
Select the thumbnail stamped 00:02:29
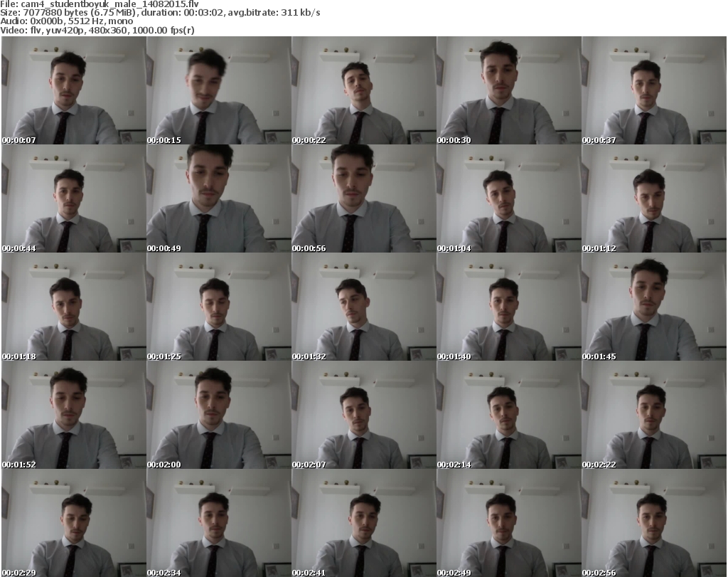point(74,523)
